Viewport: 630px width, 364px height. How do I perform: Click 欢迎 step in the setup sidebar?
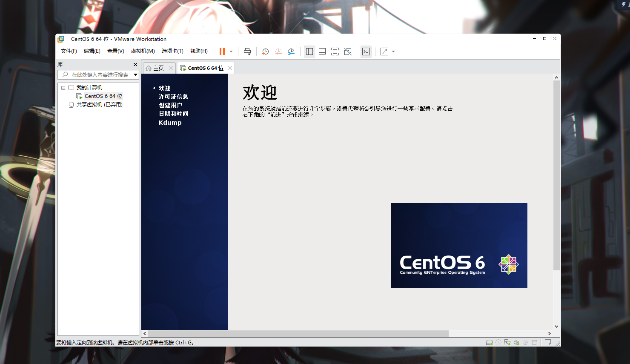pos(165,88)
